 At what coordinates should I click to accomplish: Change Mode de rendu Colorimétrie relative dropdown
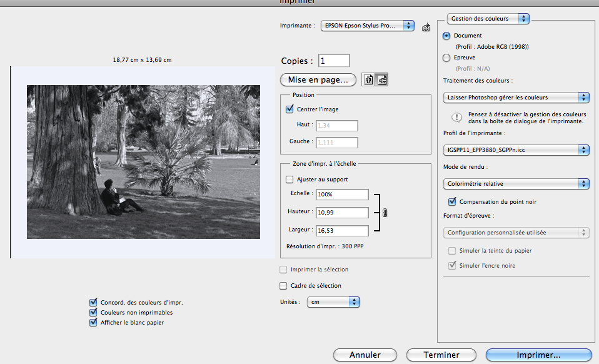516,184
